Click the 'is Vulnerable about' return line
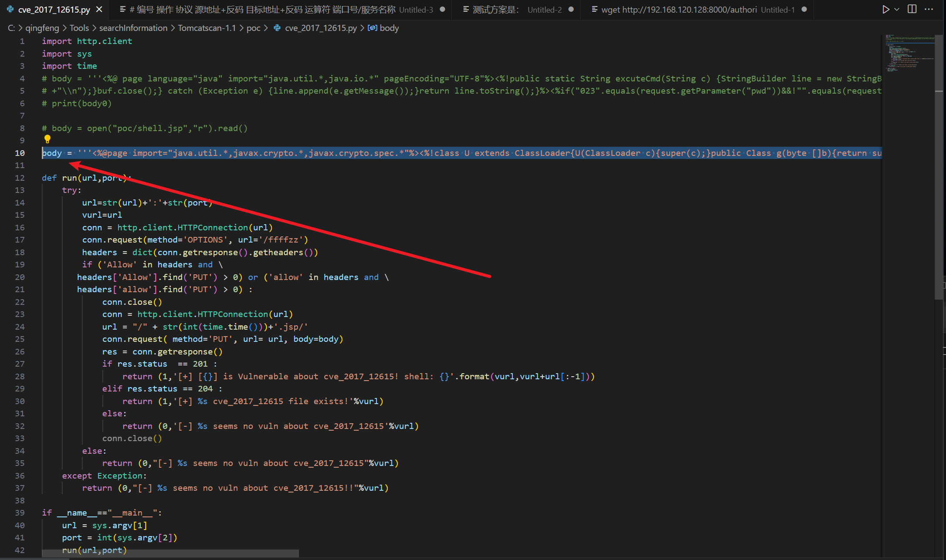 point(359,376)
